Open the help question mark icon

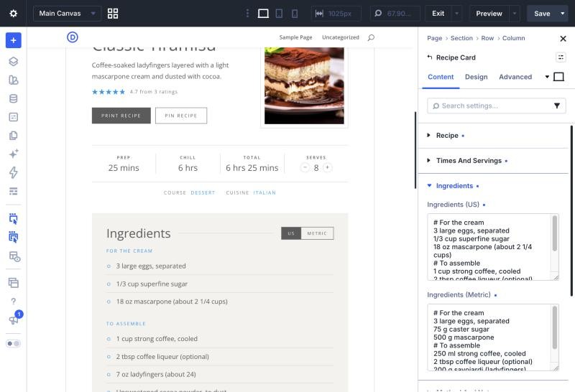(13, 301)
